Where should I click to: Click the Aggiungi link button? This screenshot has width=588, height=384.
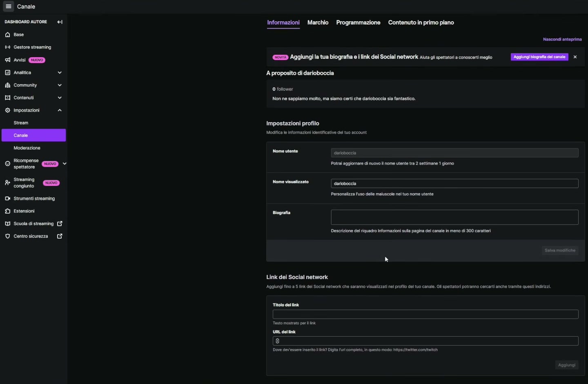point(567,365)
